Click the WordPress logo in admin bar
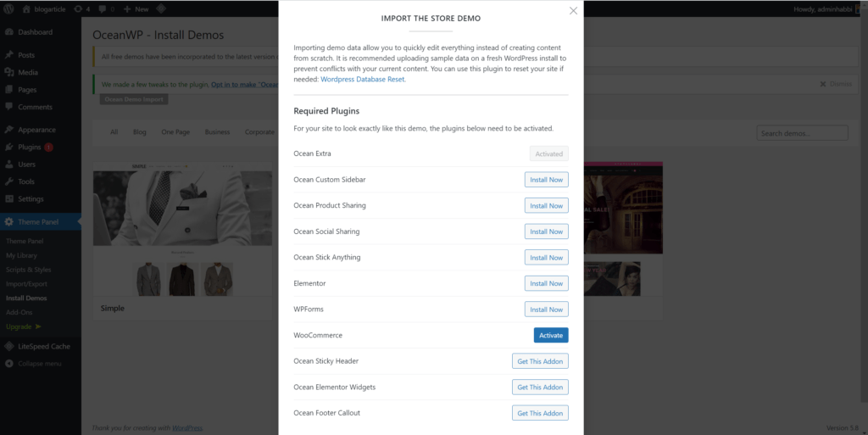This screenshot has width=868, height=435. (x=8, y=8)
